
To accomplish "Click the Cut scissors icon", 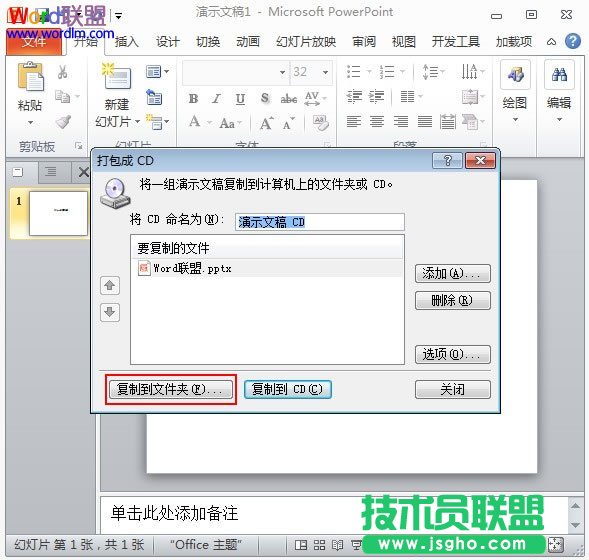I will point(63,72).
